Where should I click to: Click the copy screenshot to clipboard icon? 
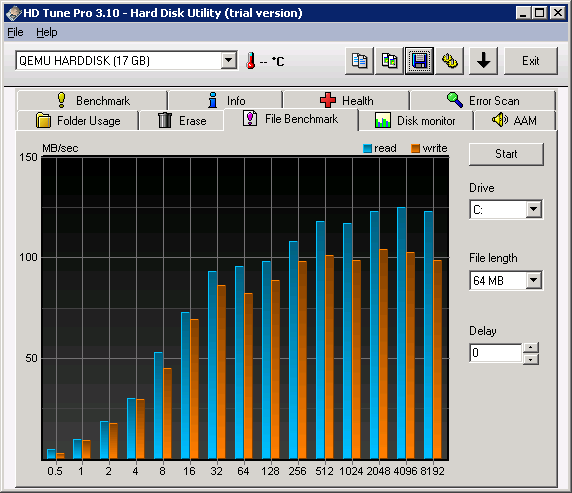click(x=389, y=61)
